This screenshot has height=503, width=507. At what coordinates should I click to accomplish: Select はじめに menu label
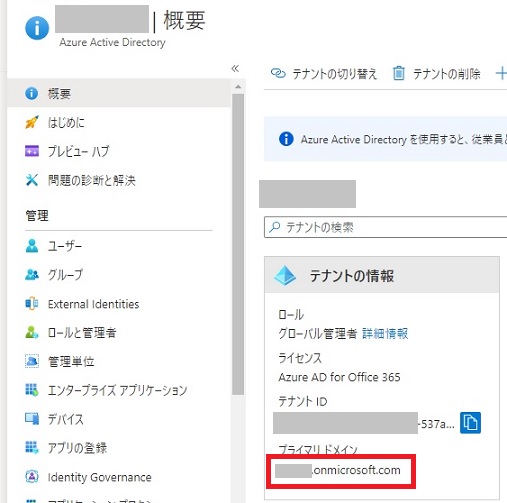click(x=66, y=122)
